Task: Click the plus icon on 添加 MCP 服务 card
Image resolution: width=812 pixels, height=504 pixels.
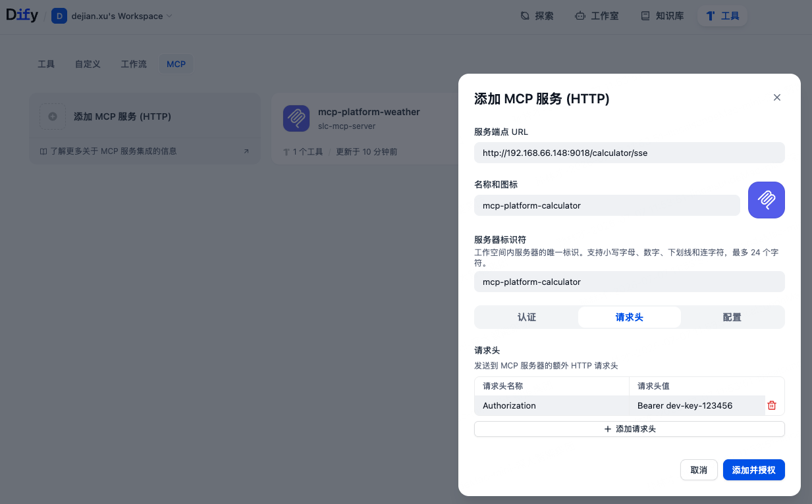Action: click(x=53, y=116)
